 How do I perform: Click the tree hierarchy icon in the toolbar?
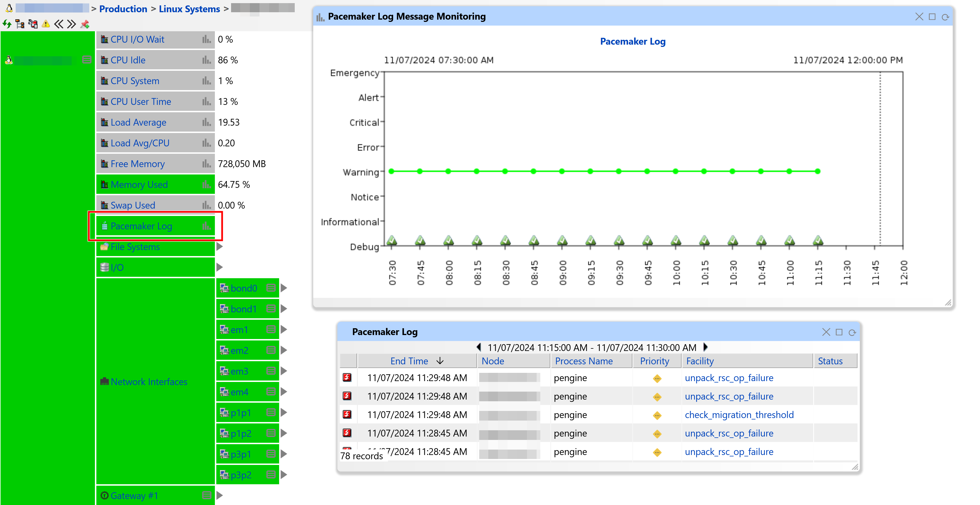pyautogui.click(x=20, y=24)
